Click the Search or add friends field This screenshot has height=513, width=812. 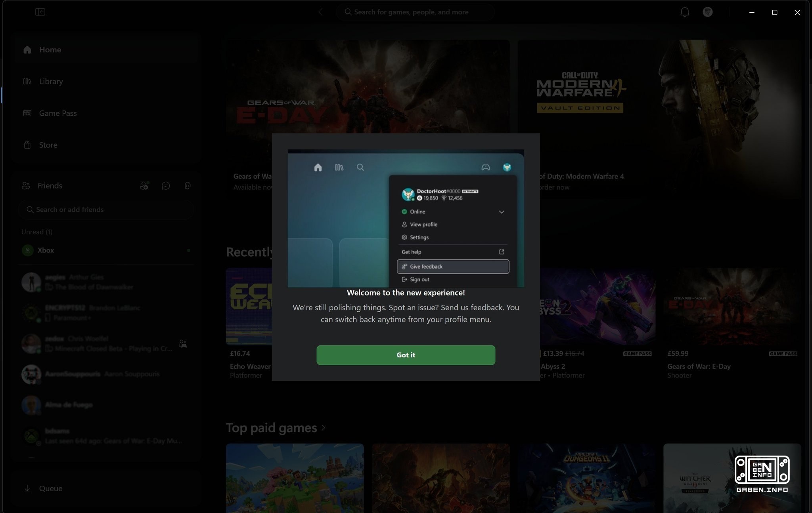106,210
